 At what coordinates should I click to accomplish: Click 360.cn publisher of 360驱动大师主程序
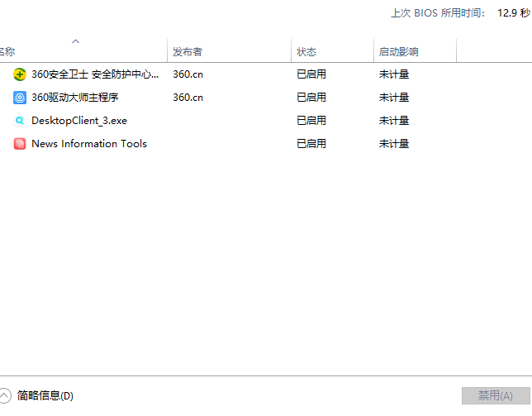click(188, 98)
